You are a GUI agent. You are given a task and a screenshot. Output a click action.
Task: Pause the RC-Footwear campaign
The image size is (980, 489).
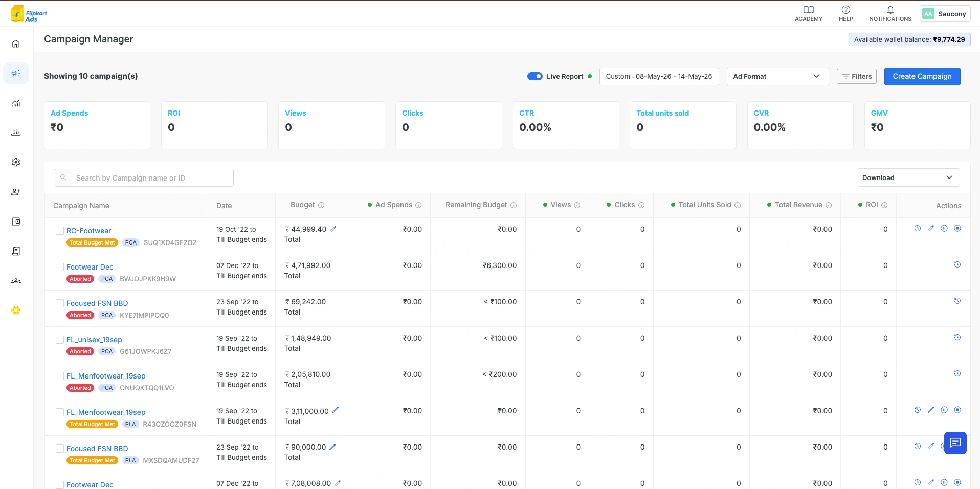click(x=944, y=228)
